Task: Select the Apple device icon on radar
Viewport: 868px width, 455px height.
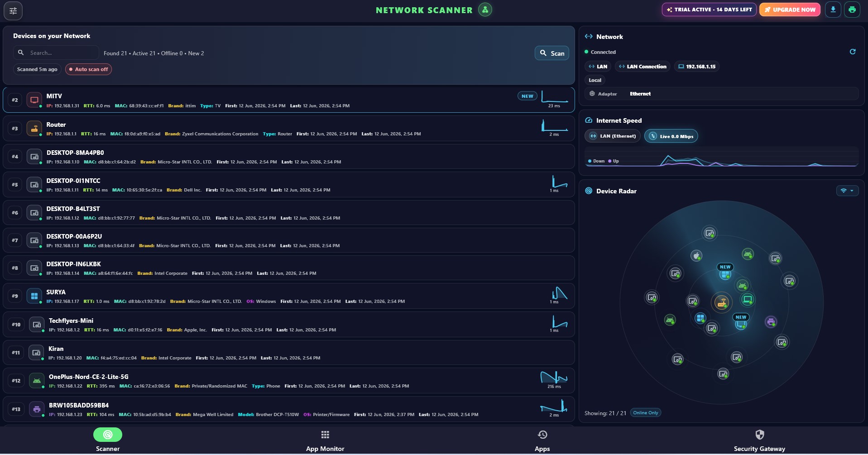Action: [696, 256]
